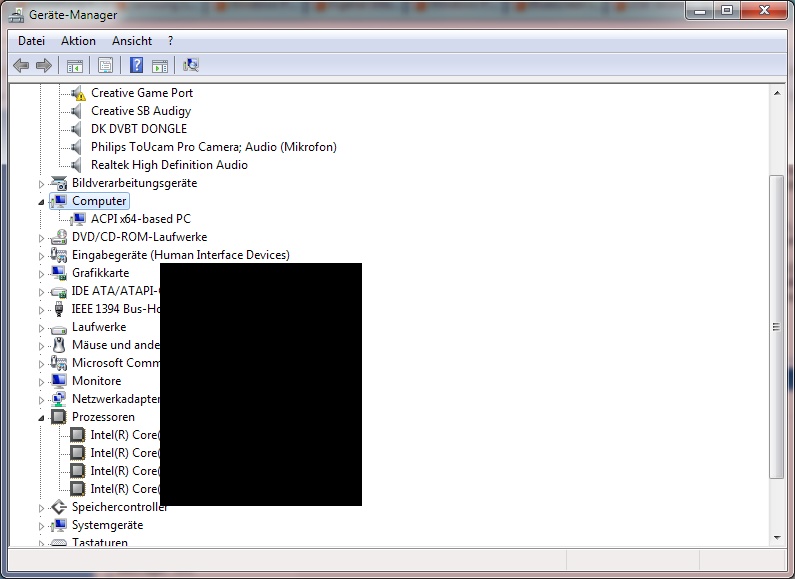Click the Grafikkarte display adapter icon
This screenshot has width=795, height=579.
click(x=59, y=273)
